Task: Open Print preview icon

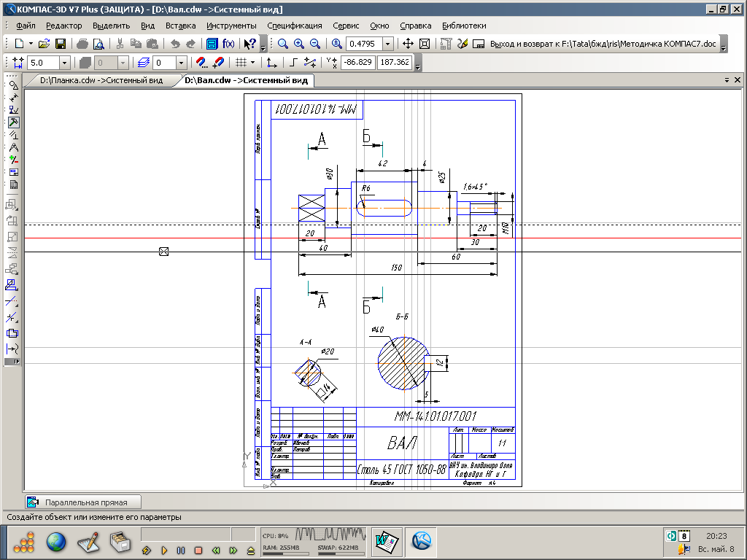Action: tap(98, 44)
